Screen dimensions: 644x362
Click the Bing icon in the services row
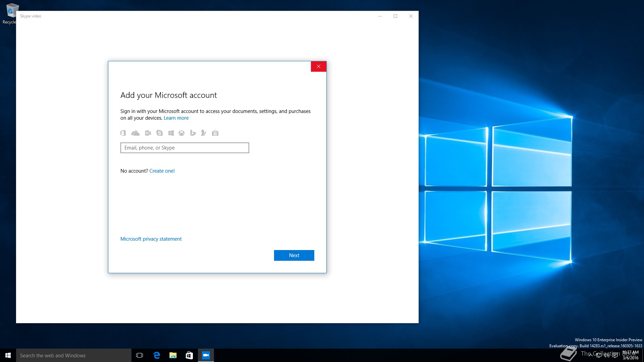pos(193,133)
